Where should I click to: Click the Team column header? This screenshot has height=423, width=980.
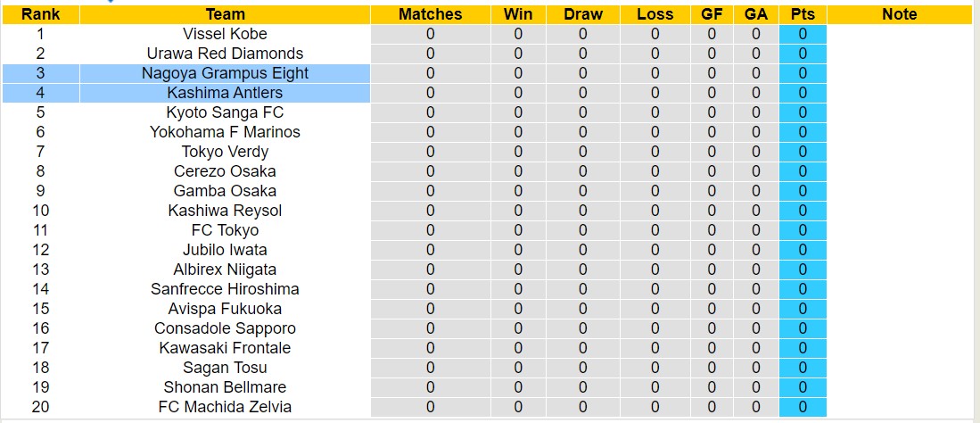225,14
